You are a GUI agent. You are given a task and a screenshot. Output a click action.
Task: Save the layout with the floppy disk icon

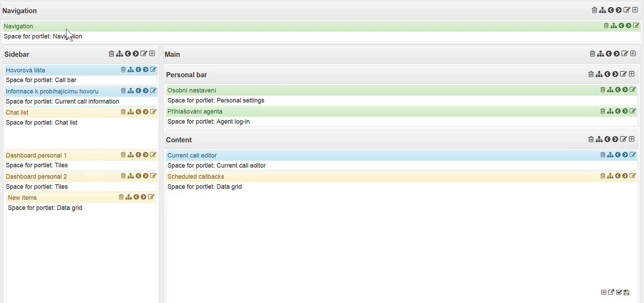click(626, 293)
